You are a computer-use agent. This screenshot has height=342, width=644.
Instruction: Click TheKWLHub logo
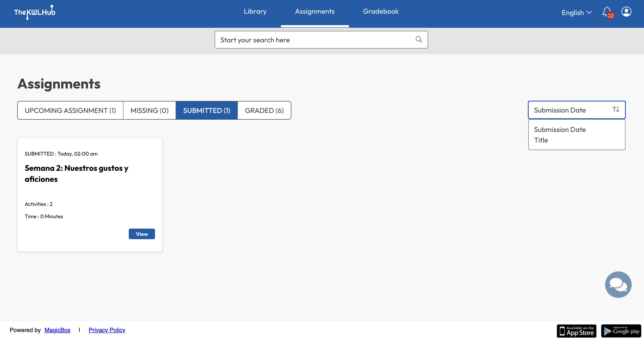pyautogui.click(x=35, y=12)
